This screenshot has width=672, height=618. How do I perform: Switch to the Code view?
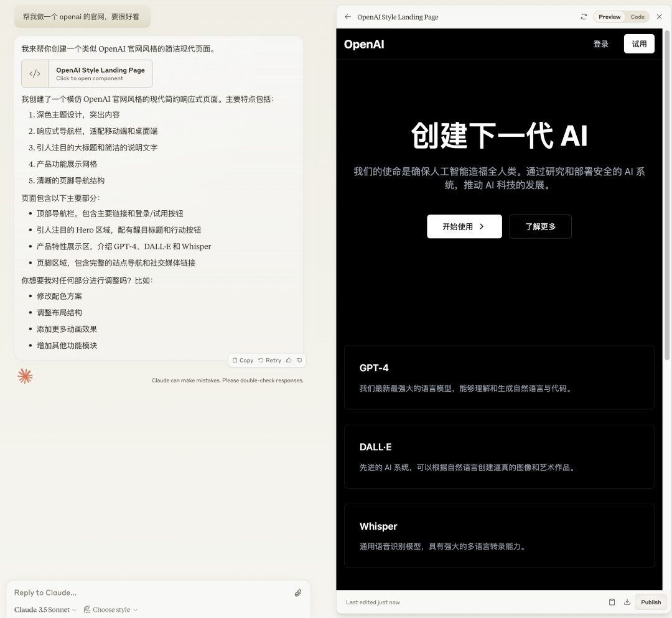coord(637,17)
